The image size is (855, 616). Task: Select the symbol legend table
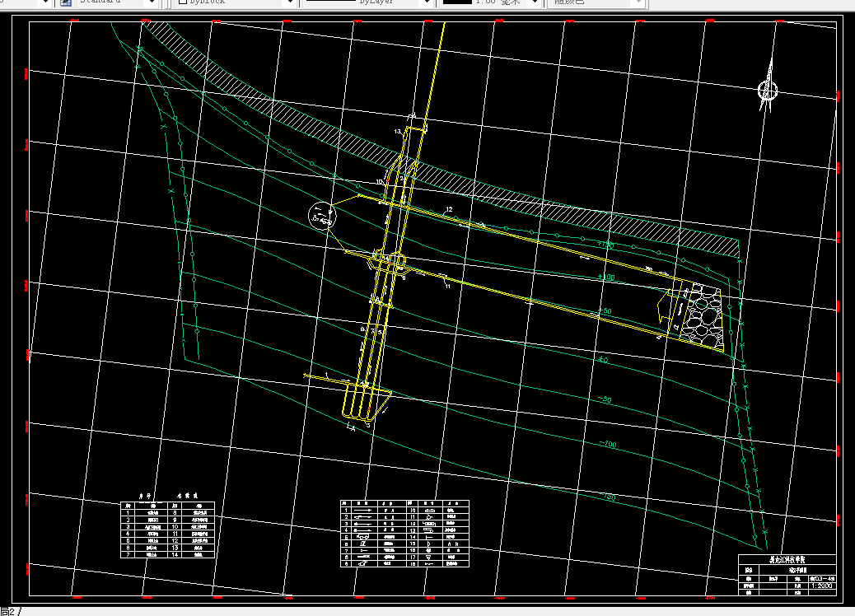coord(404,534)
